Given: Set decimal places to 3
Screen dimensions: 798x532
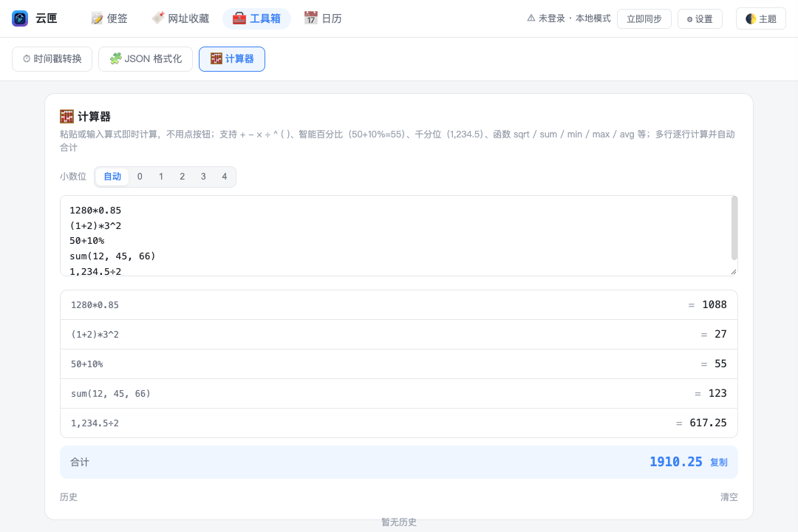Looking at the screenshot, I should [203, 177].
